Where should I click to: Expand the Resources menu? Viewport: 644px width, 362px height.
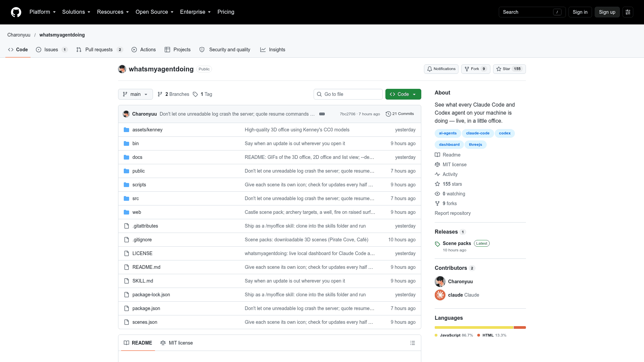click(113, 12)
